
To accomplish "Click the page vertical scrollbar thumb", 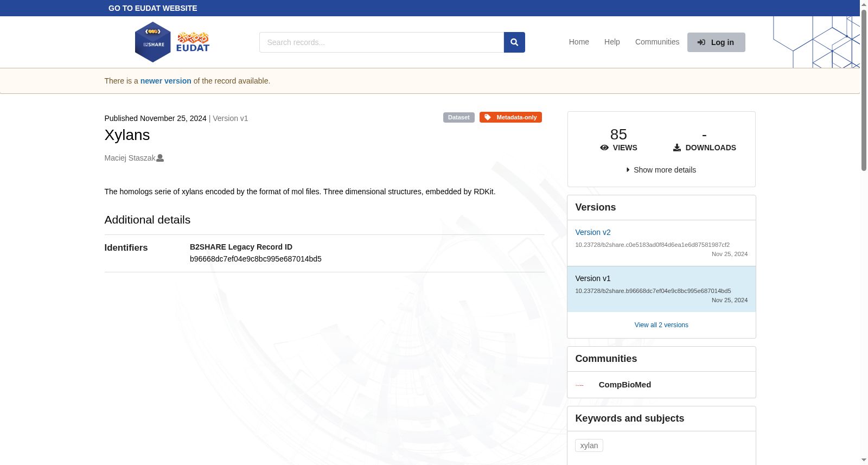I will click(x=864, y=90).
